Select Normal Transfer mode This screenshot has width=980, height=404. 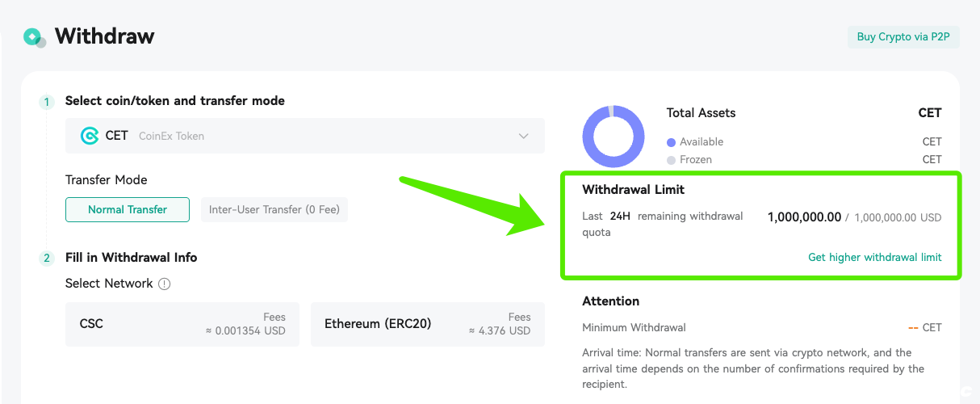tap(128, 209)
